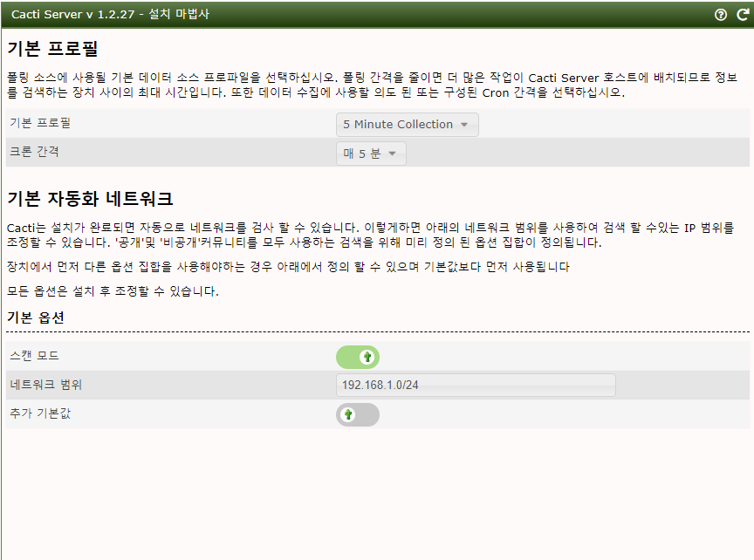Image resolution: width=754 pixels, height=560 pixels.
Task: Toggle the 스캔 모드 switch off
Action: pos(357,357)
